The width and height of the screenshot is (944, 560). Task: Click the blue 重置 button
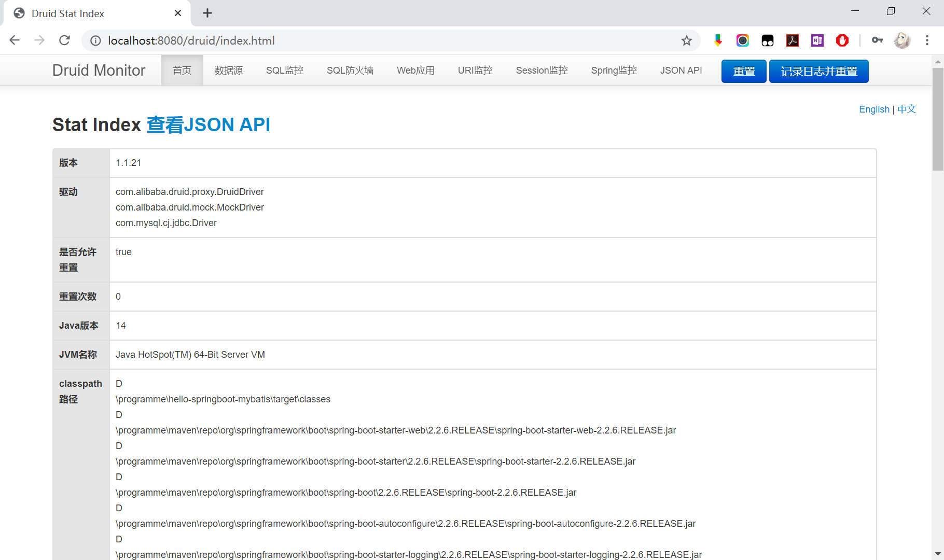pyautogui.click(x=744, y=72)
